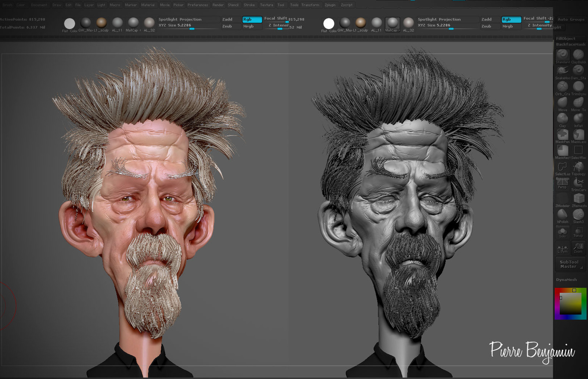Open the Brush menu

pos(7,5)
